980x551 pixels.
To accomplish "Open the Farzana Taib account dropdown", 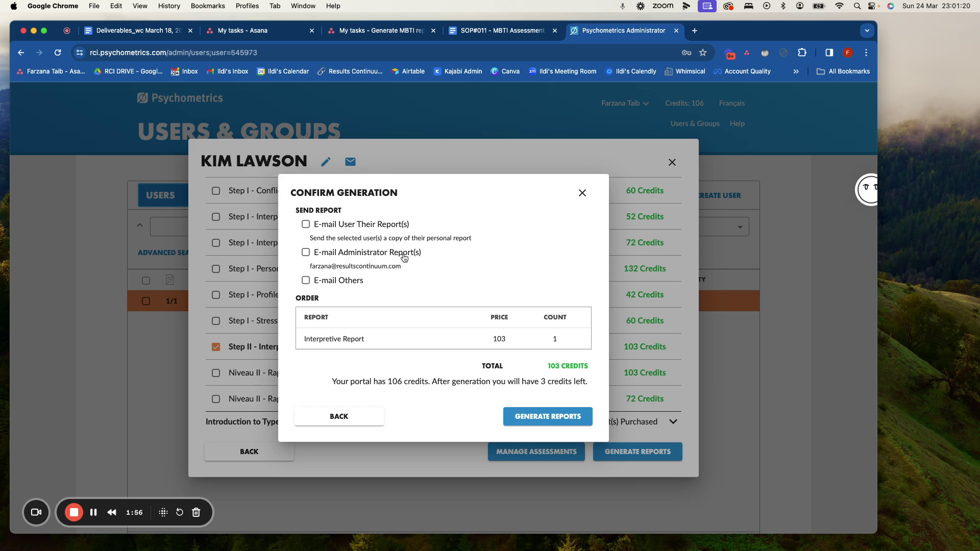I will pos(625,103).
